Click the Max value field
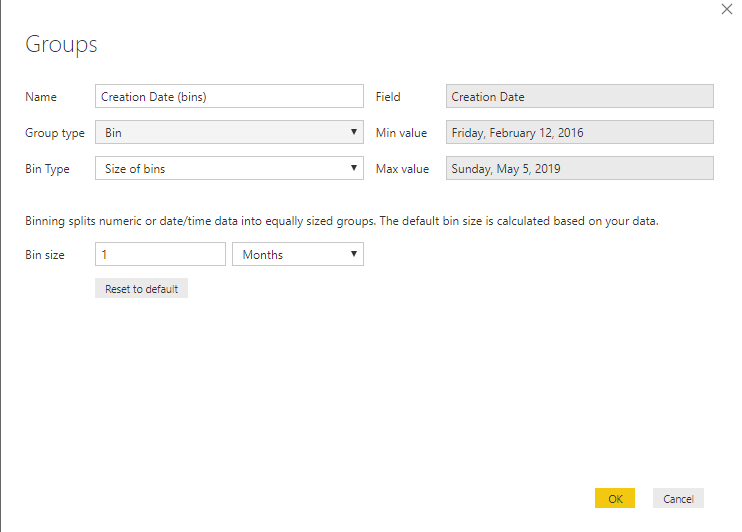Screen dimensions: 742x532 click(x=580, y=168)
